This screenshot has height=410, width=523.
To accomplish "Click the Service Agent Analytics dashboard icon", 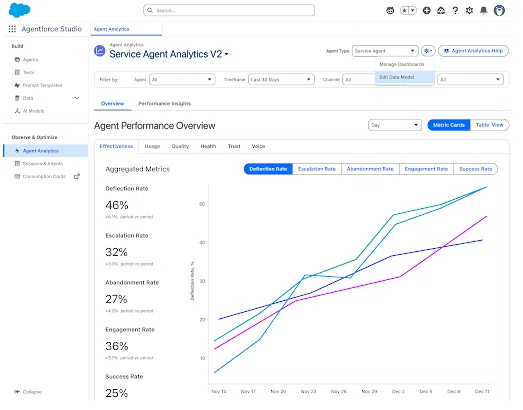I will (x=100, y=51).
